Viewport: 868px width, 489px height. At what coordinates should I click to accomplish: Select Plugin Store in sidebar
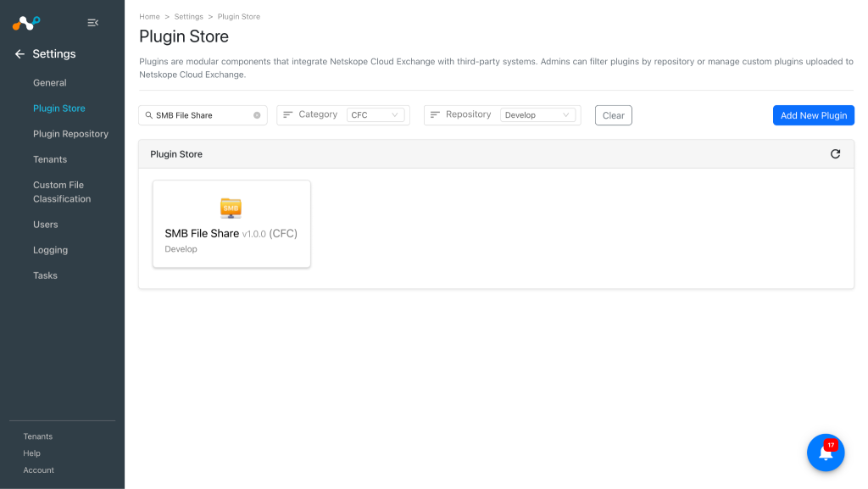[59, 108]
